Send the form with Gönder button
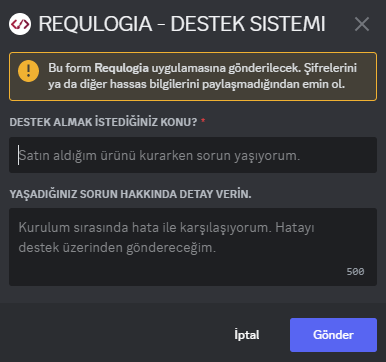Image resolution: width=386 pixels, height=362 pixels. [333, 335]
